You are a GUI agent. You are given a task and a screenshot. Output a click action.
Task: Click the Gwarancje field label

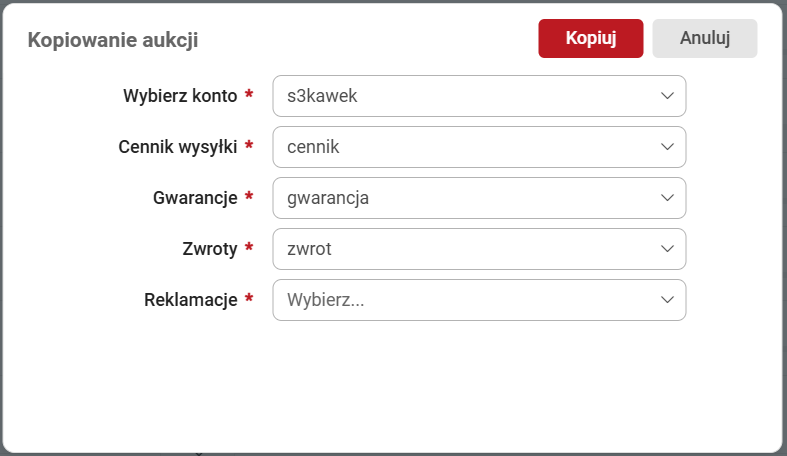coord(195,198)
